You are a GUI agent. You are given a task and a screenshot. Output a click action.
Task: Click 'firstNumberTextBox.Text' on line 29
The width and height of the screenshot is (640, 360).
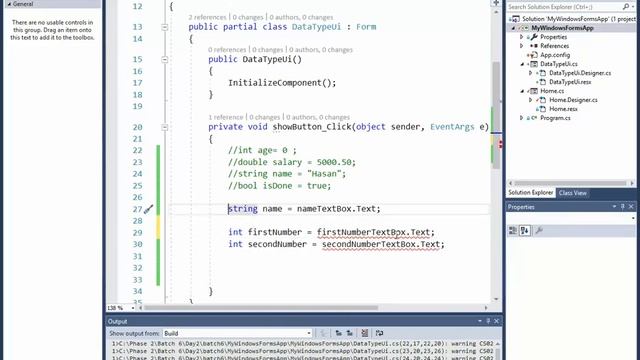tap(373, 232)
